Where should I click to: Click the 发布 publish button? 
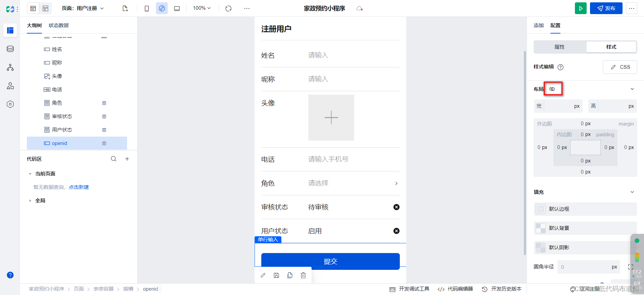(606, 8)
